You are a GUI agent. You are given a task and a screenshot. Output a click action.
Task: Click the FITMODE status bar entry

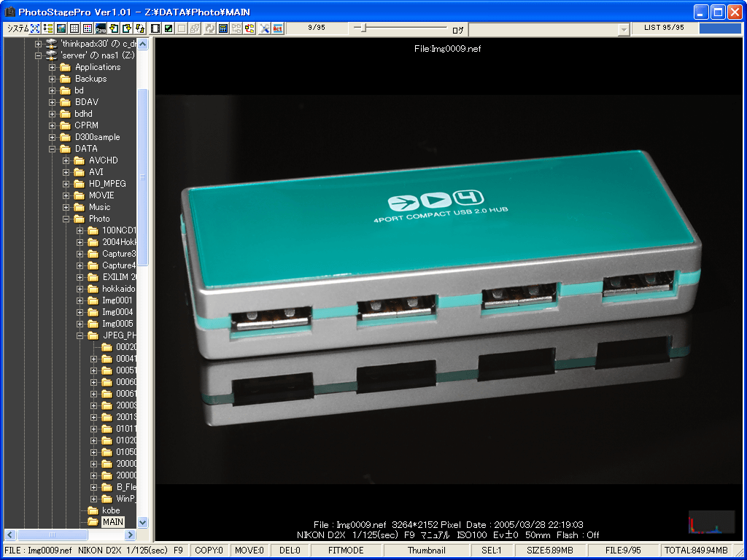click(x=346, y=551)
